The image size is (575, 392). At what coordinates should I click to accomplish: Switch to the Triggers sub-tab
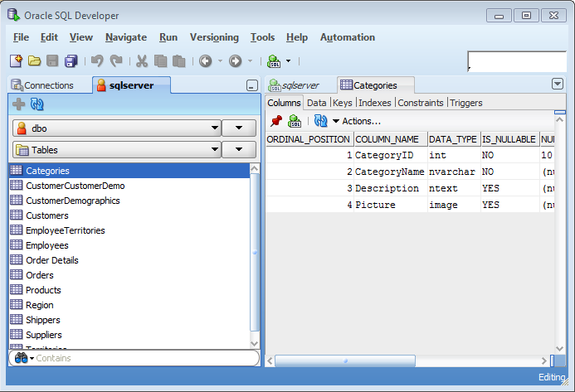coord(466,103)
